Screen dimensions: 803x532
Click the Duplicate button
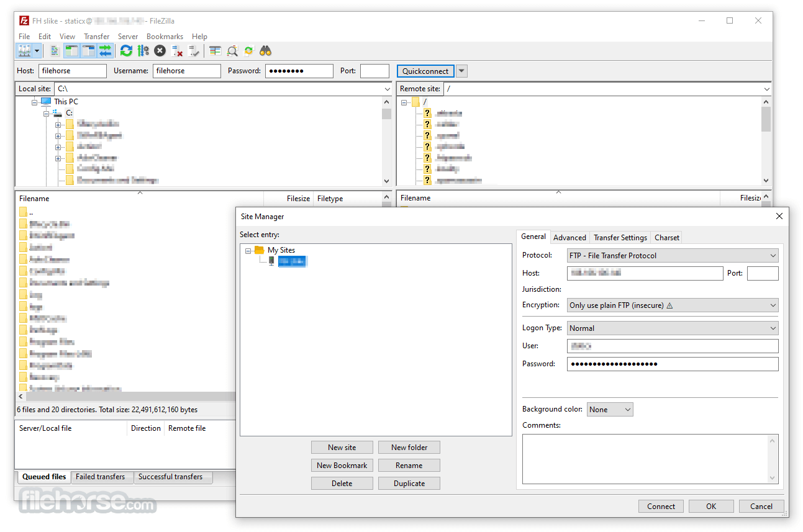[409, 483]
